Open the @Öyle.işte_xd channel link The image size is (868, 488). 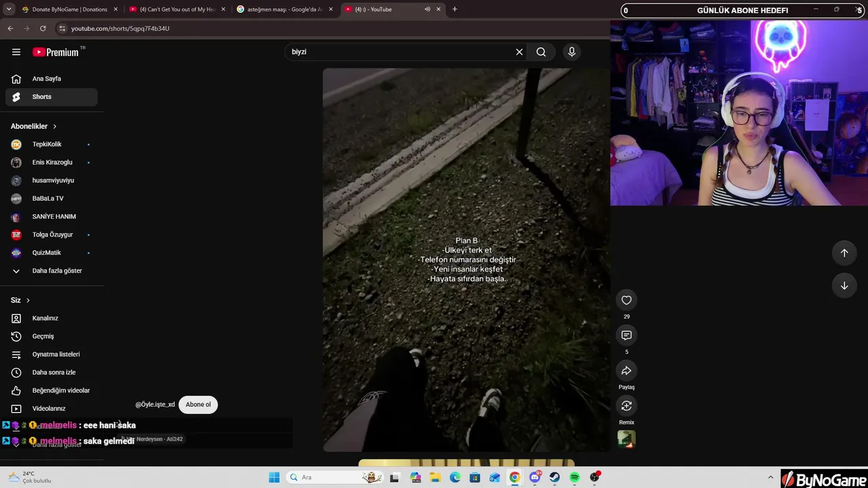[155, 405]
